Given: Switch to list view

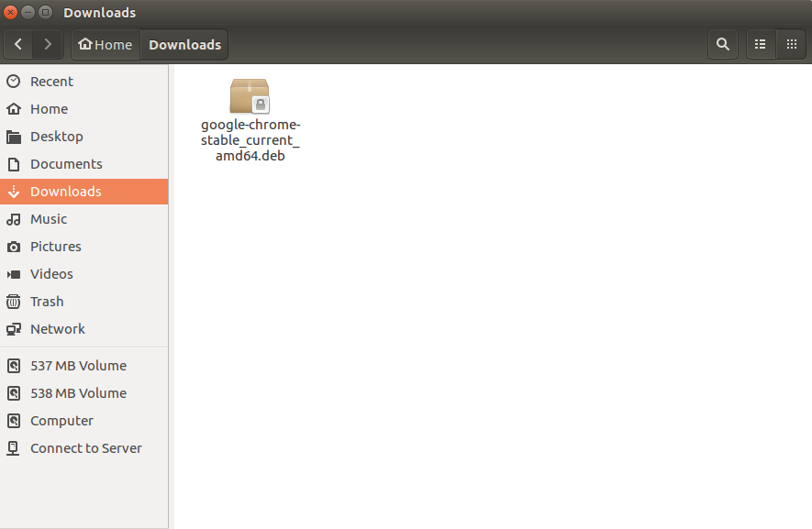Looking at the screenshot, I should pyautogui.click(x=761, y=44).
